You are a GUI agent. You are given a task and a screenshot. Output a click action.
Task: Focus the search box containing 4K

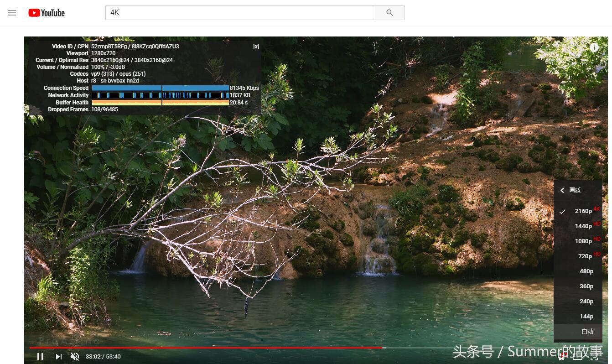(x=240, y=13)
